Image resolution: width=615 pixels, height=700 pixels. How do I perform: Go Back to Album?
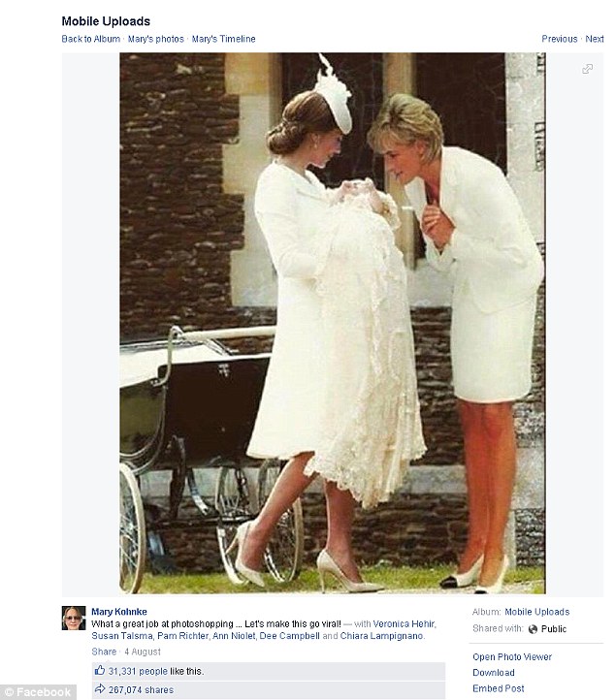pyautogui.click(x=90, y=39)
